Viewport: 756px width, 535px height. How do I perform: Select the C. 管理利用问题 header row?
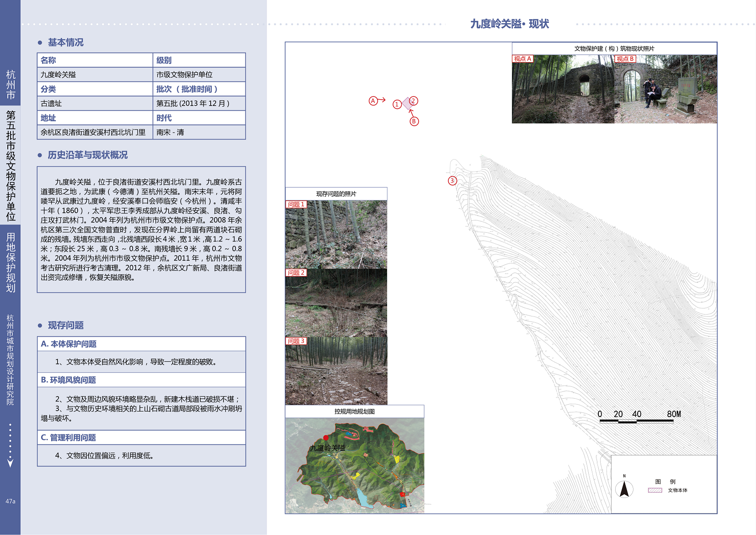tap(141, 438)
